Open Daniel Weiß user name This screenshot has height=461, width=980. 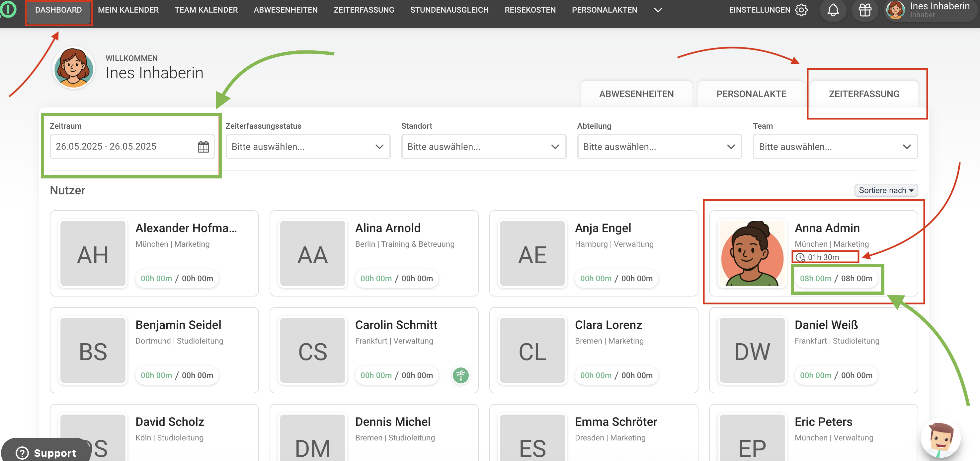click(826, 325)
